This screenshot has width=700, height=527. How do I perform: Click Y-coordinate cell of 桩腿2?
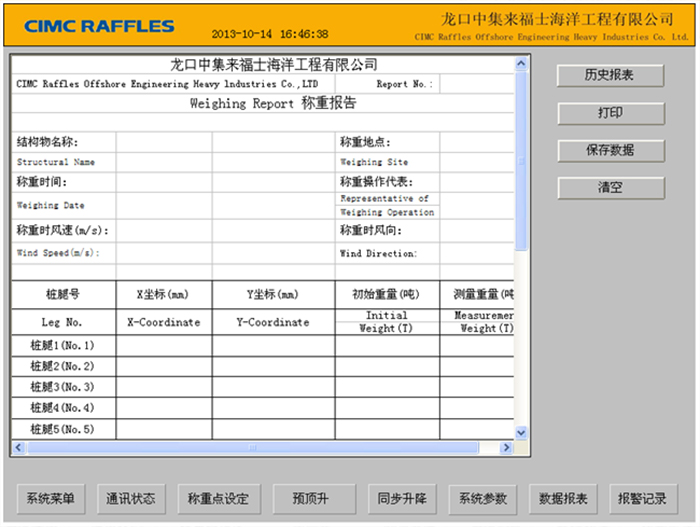[274, 366]
